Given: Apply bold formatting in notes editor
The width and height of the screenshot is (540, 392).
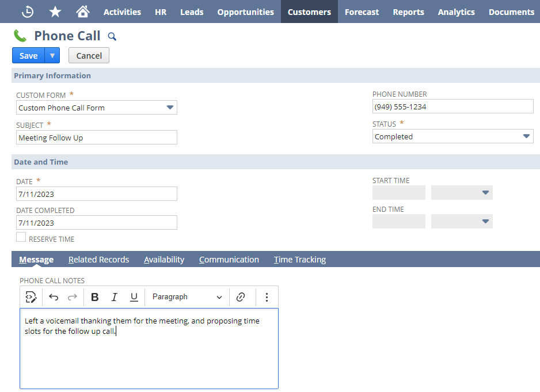Looking at the screenshot, I should coord(95,297).
